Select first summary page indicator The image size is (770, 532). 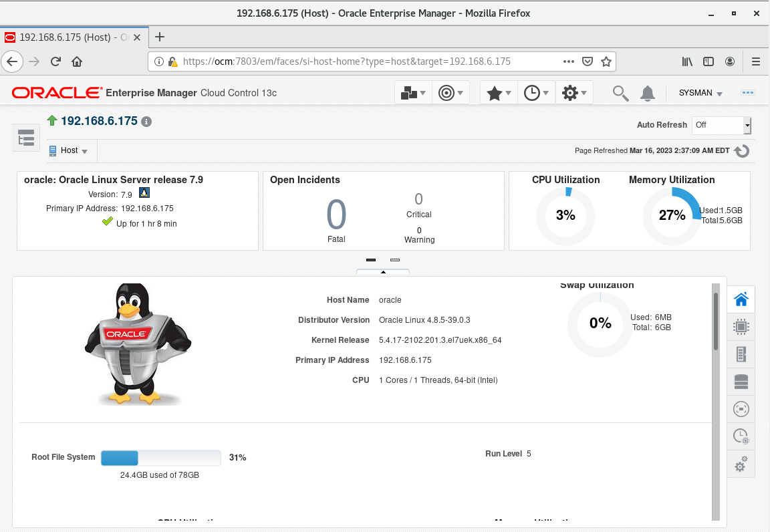371,260
